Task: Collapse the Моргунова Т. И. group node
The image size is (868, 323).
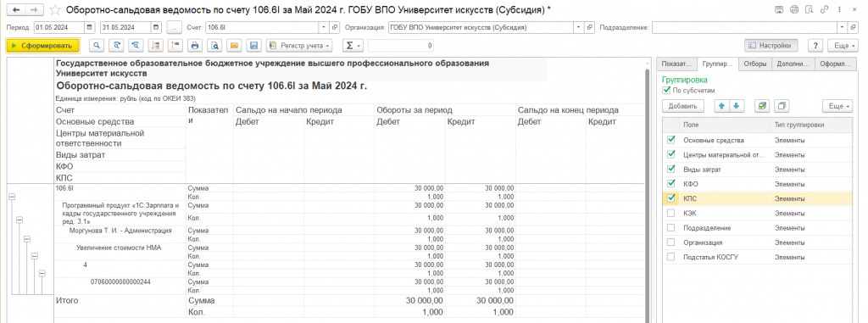Action: [x=27, y=239]
